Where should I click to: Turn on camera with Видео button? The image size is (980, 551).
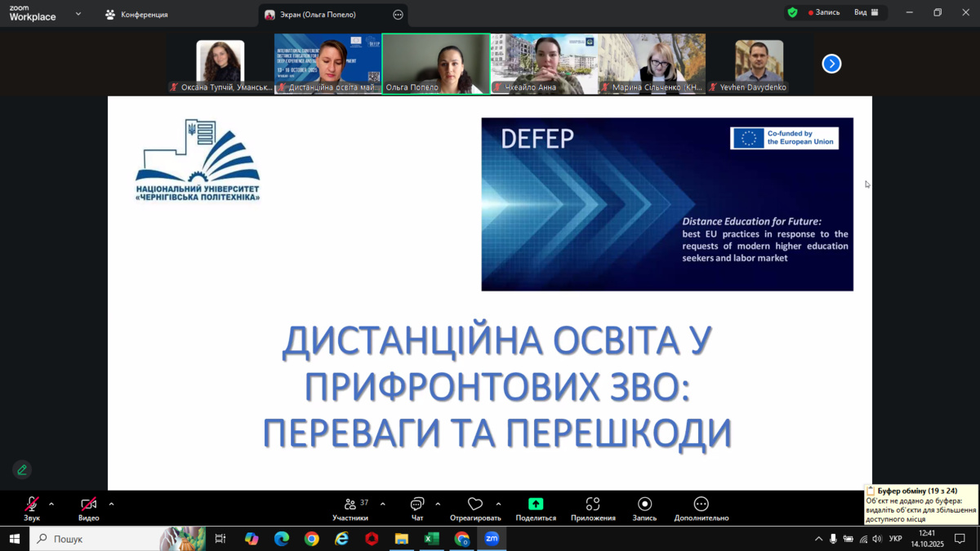click(88, 505)
